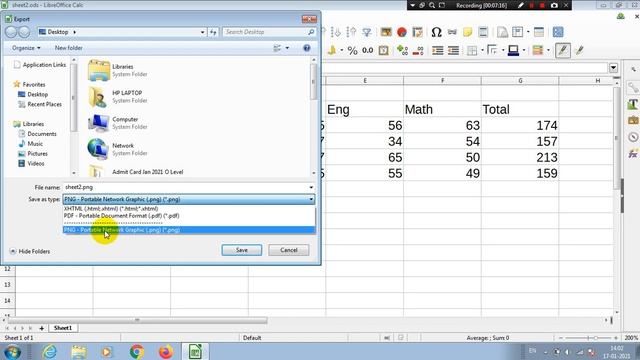
Task: Open the Organize dropdown menu
Action: 26,48
